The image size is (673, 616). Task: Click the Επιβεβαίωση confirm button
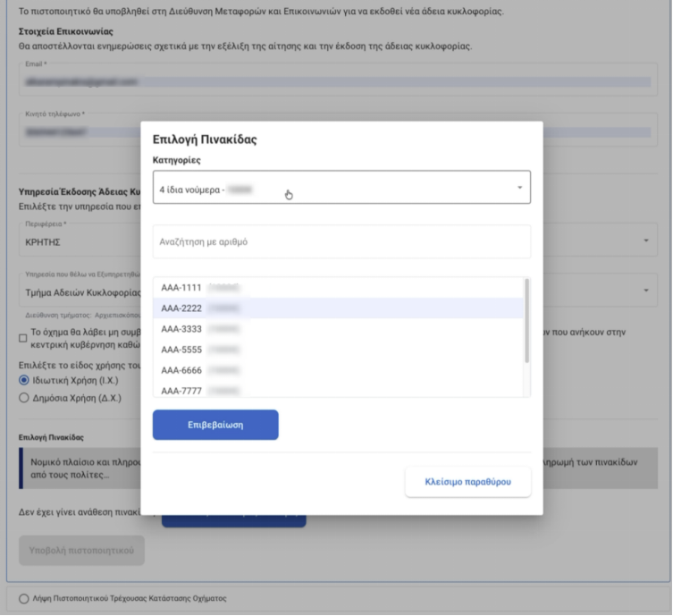215,425
